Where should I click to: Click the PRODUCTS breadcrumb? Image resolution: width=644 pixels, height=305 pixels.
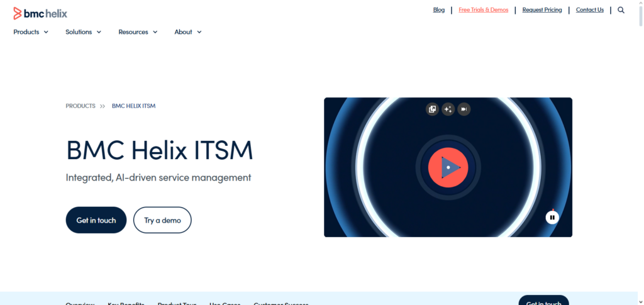pyautogui.click(x=80, y=106)
